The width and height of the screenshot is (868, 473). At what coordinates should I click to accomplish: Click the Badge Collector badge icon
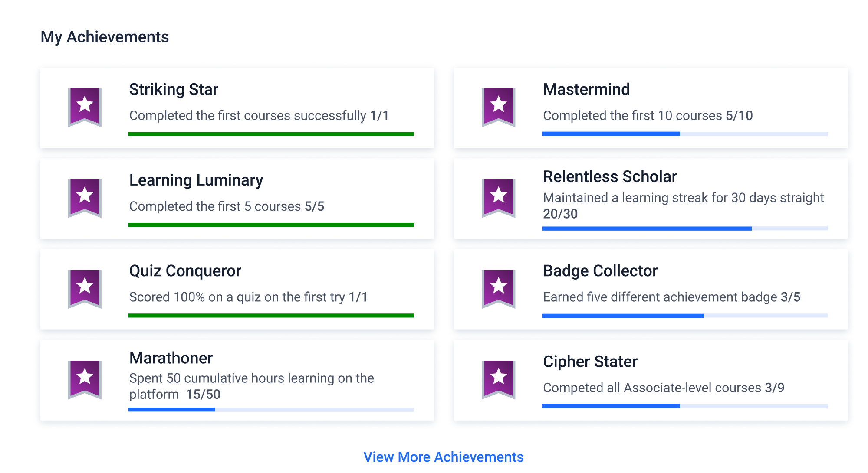coord(498,288)
